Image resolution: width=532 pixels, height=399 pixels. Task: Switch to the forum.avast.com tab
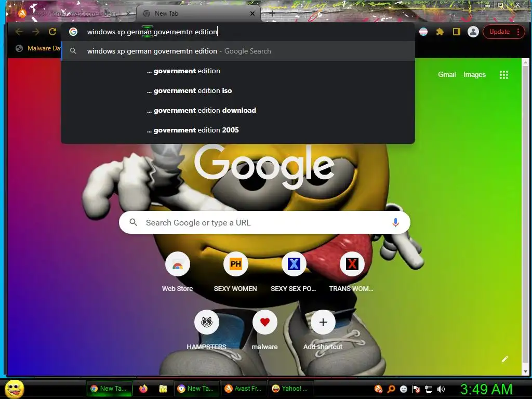pos(71,14)
